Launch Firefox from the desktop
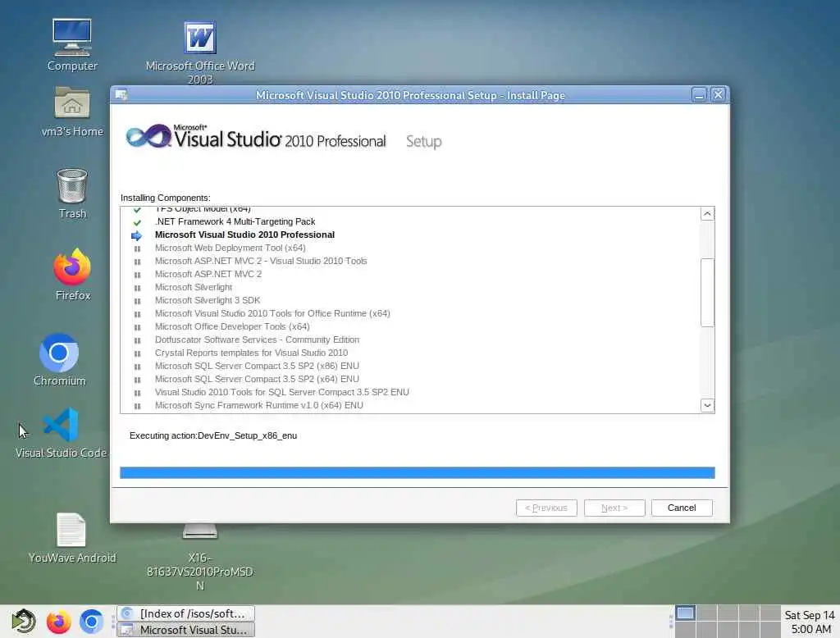Image resolution: width=840 pixels, height=638 pixels. point(72,267)
